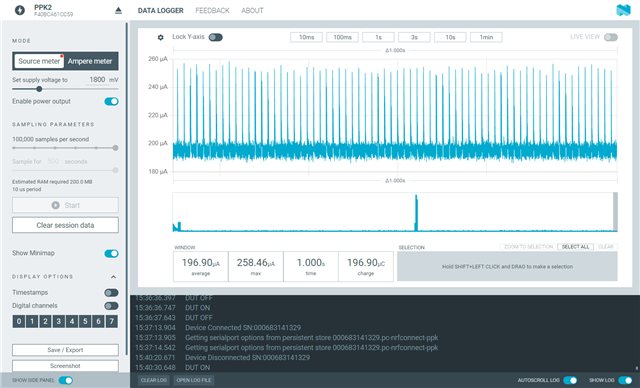Toggle Lock Y-axis switch

pos(216,37)
